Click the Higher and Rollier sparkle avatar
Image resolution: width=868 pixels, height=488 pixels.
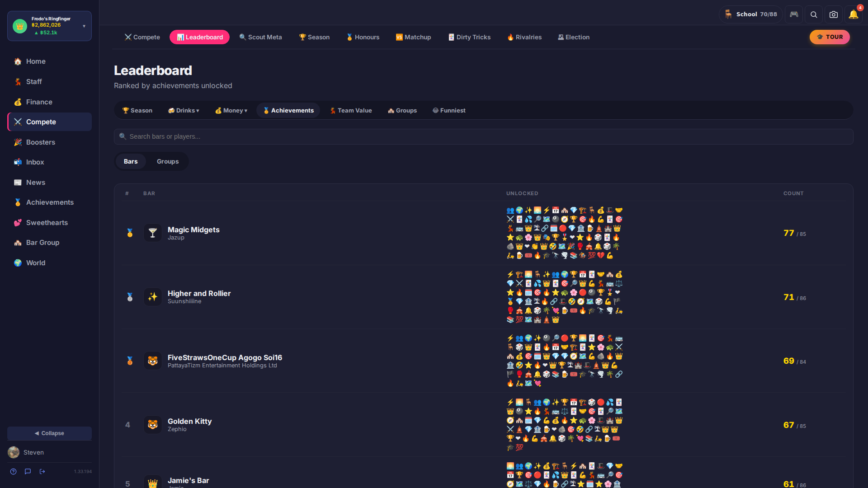pos(153,297)
